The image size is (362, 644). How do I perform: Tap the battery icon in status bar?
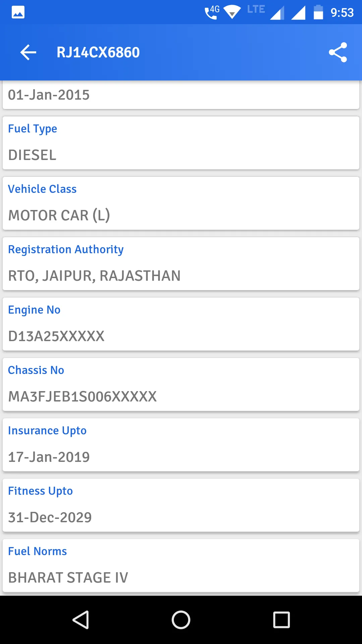coord(318,12)
